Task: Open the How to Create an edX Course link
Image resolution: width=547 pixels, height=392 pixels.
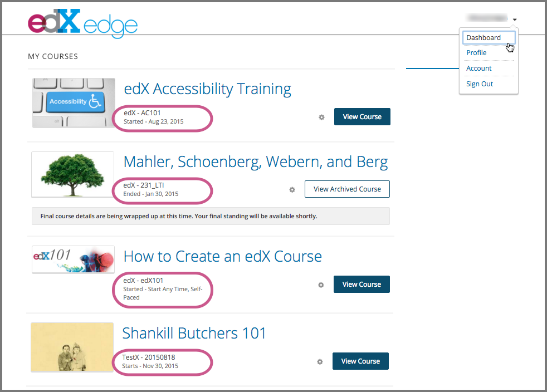Action: [x=223, y=256]
